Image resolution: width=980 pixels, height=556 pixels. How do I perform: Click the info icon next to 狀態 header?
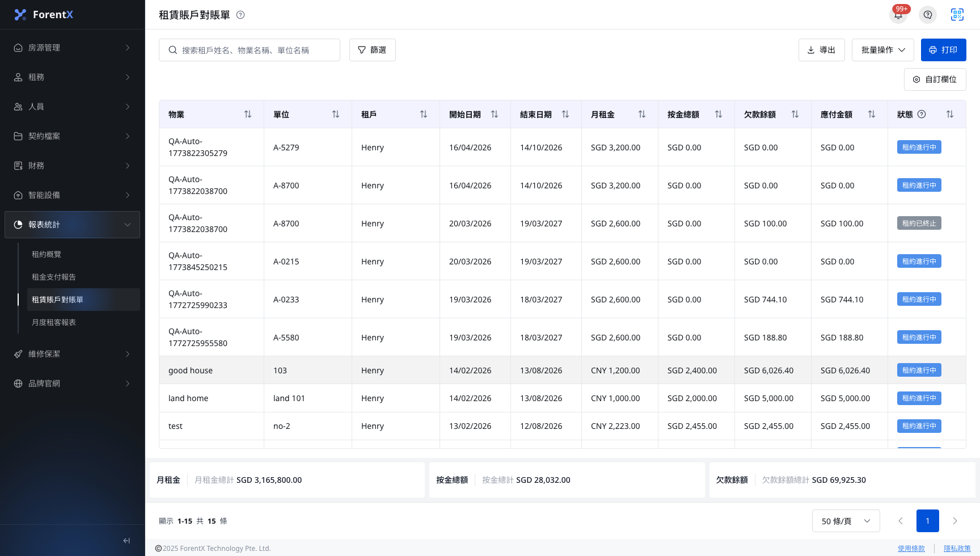coord(922,114)
